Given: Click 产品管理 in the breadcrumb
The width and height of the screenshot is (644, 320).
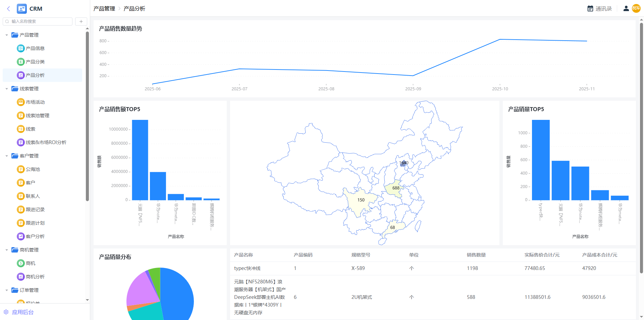Looking at the screenshot, I should 104,9.
